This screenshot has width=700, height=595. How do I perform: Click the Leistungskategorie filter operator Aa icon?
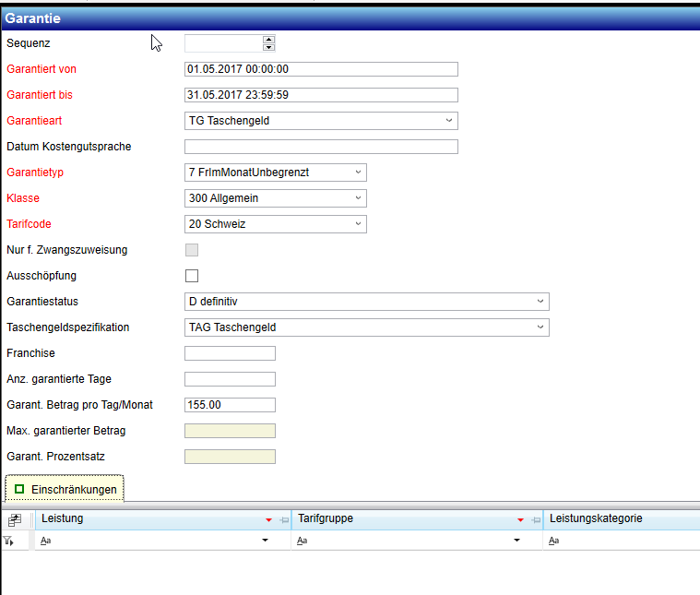point(554,541)
